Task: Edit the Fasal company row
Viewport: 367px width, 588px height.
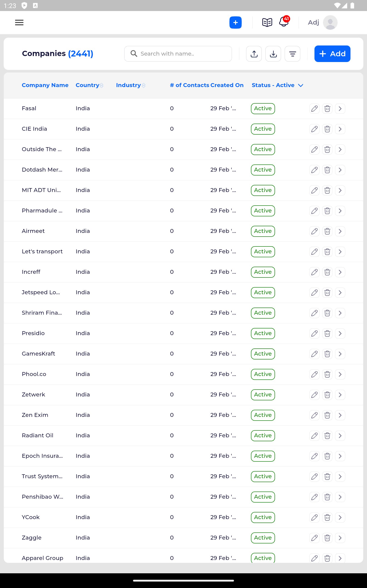Action: [x=314, y=109]
